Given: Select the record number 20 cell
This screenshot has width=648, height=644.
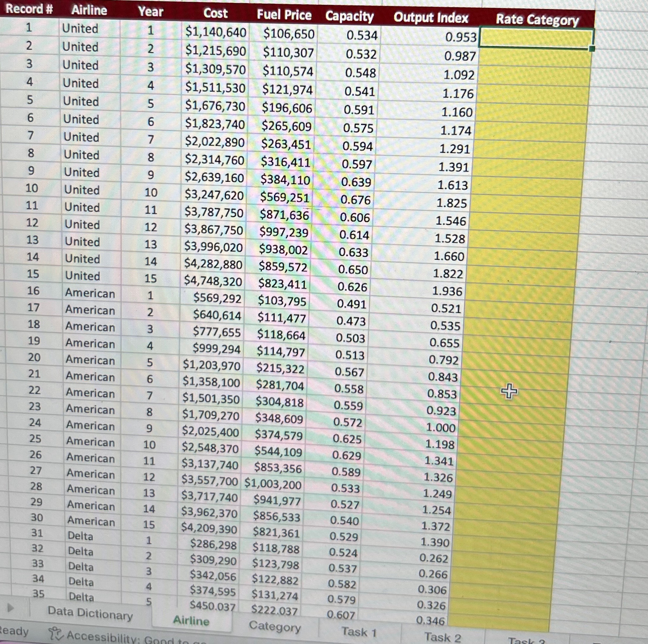Looking at the screenshot, I should (34, 357).
